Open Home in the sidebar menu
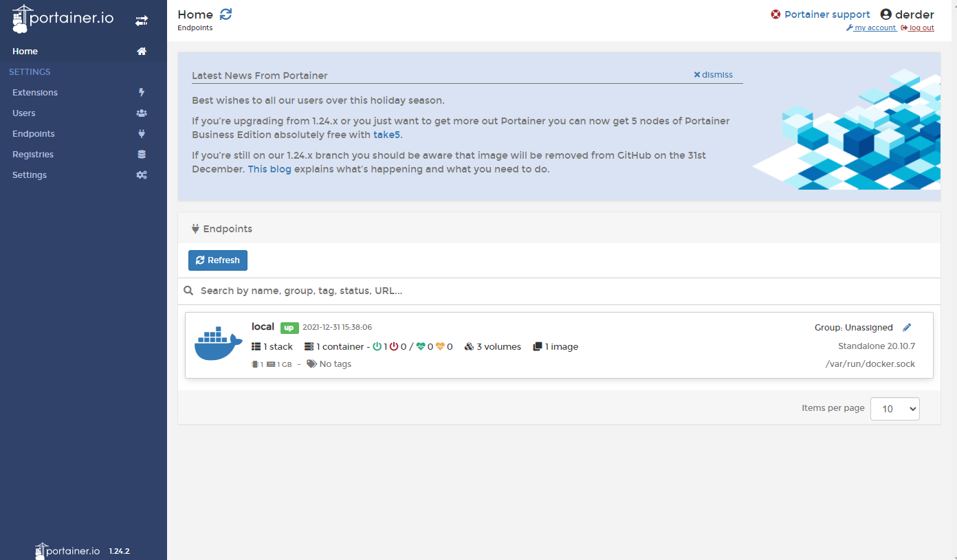This screenshot has width=957, height=560. tap(83, 52)
